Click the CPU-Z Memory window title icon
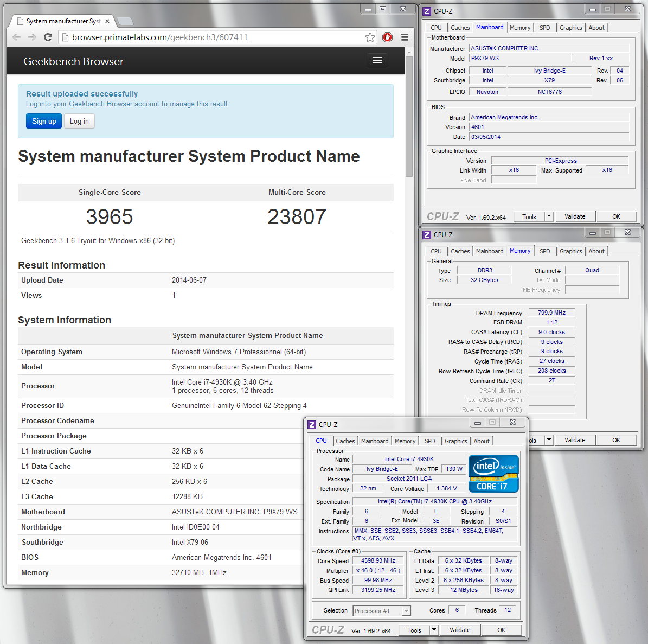648x644 pixels. coord(427,235)
